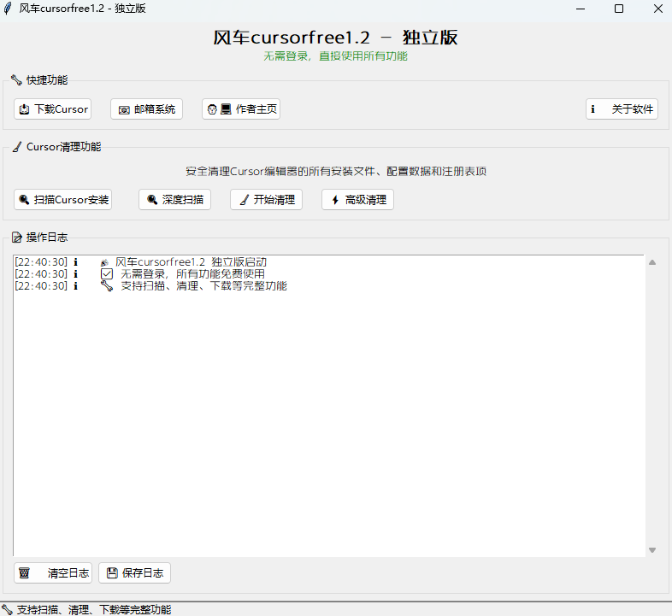Click the feather icon in title bar
This screenshot has height=616, width=672.
(8, 9)
